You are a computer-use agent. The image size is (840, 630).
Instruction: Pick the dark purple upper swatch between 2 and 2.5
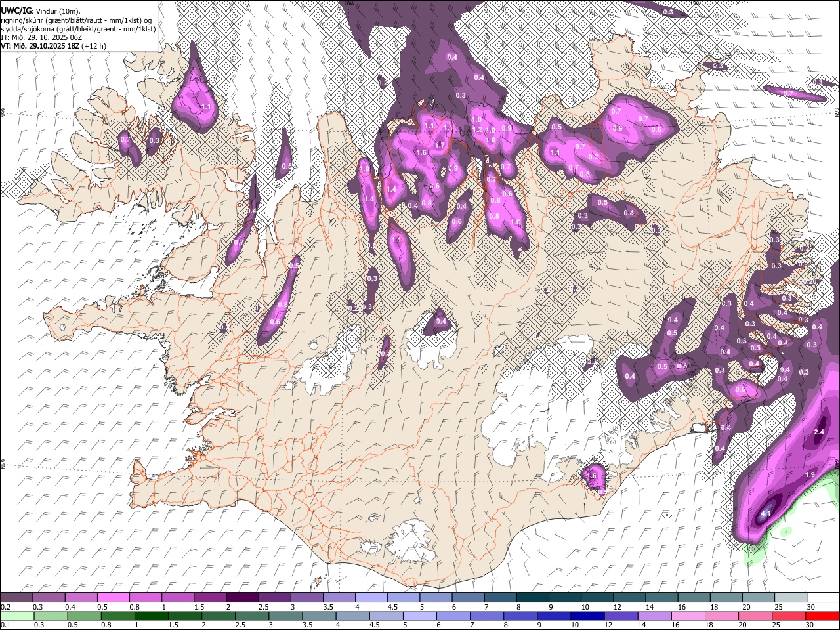point(242,598)
